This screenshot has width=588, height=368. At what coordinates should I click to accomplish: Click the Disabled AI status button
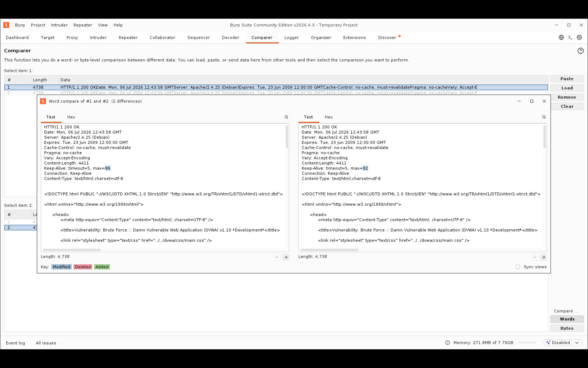558,343
